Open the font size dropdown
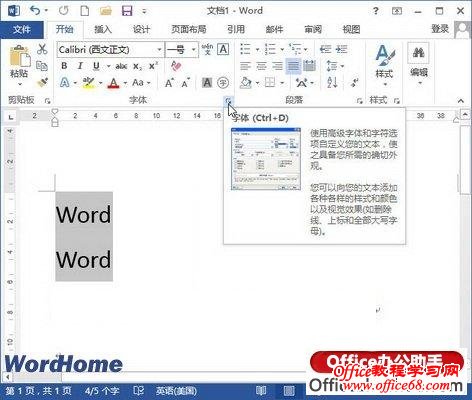 pos(194,50)
